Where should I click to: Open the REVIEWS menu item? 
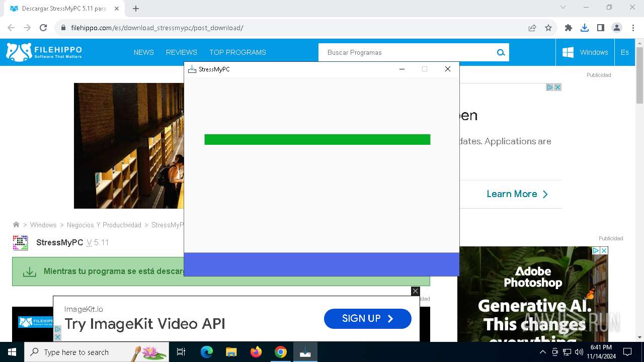[x=182, y=52]
